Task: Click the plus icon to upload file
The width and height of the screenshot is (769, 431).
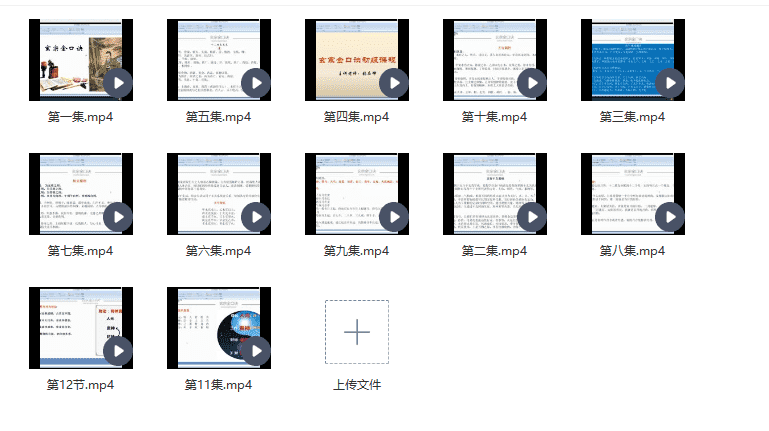Action: point(356,333)
